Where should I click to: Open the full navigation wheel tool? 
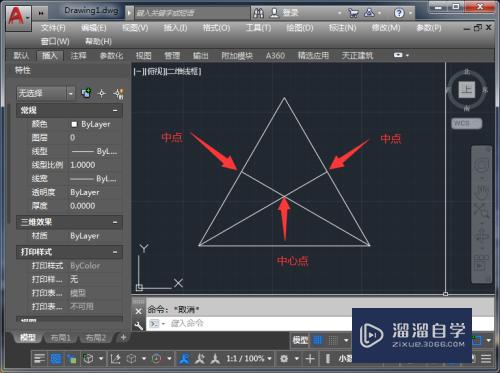coord(481,164)
